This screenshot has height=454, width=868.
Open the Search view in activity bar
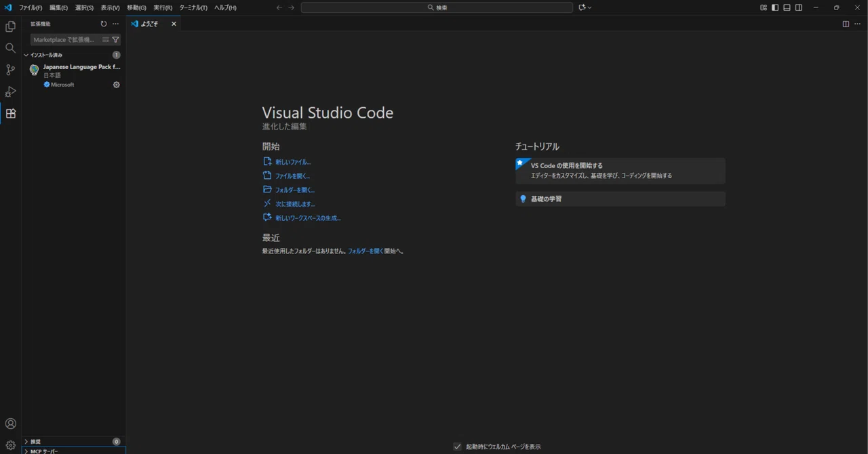pyautogui.click(x=10, y=48)
